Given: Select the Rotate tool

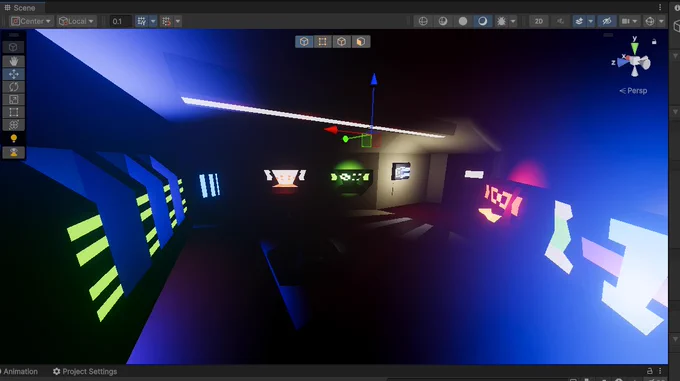Looking at the screenshot, I should [x=13, y=87].
